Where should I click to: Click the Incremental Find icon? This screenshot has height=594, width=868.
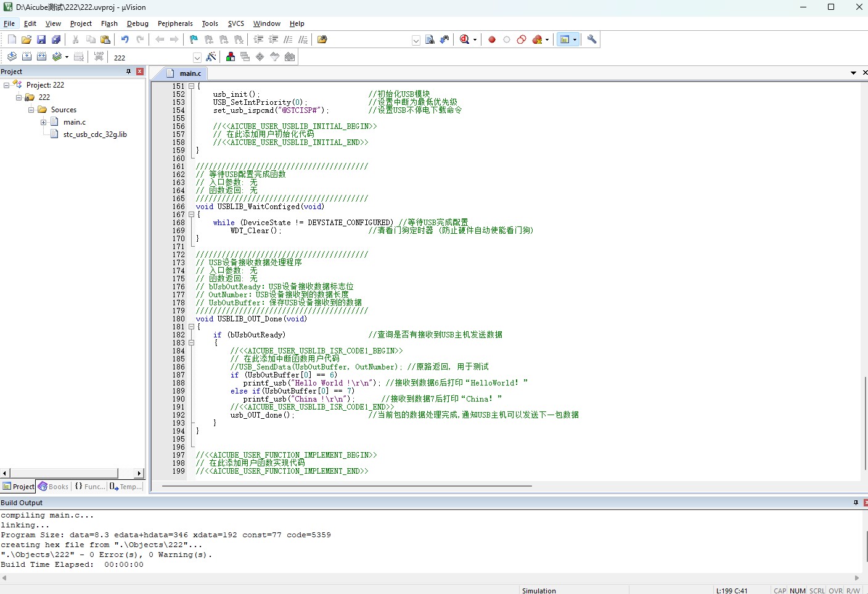pyautogui.click(x=444, y=39)
